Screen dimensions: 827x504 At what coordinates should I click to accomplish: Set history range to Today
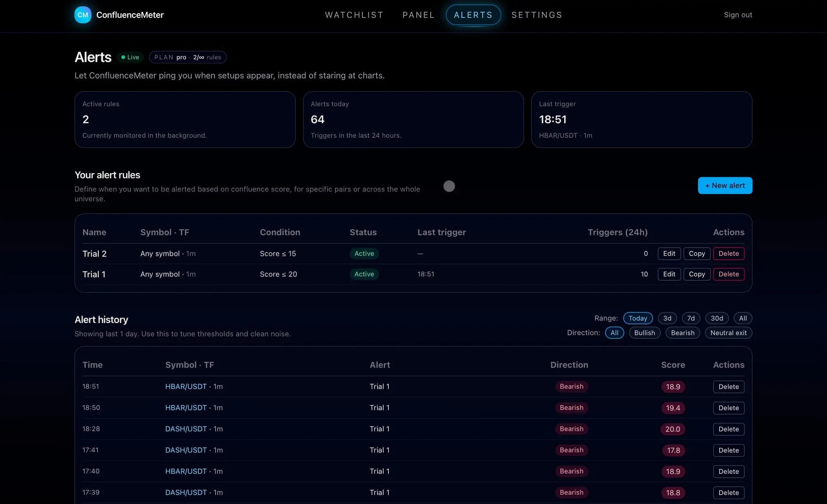tap(638, 318)
